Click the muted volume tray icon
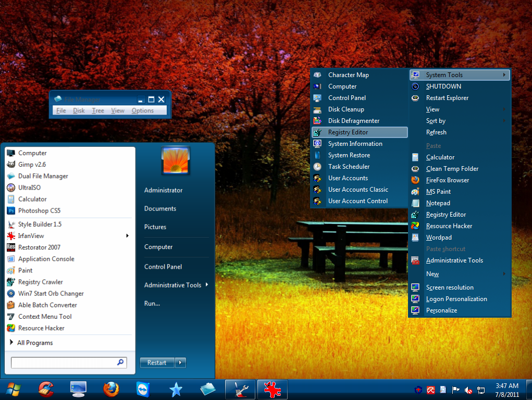 [x=468, y=390]
